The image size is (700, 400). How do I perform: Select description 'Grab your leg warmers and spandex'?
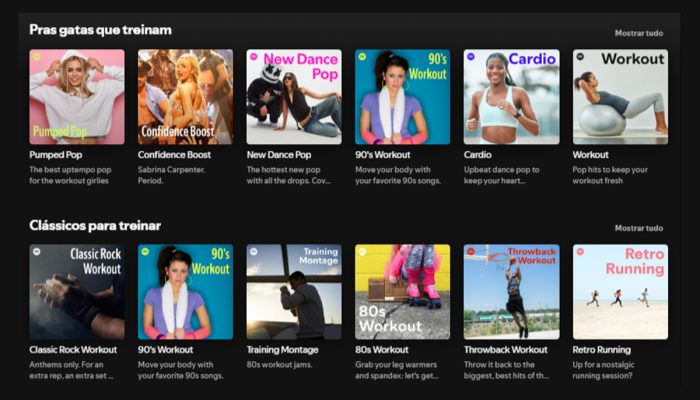click(397, 370)
